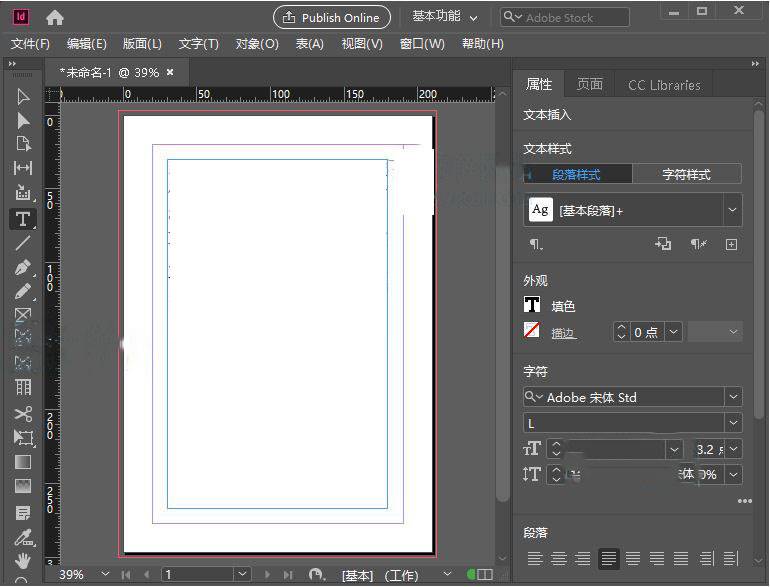Expand the Adobe 宋体 Std font dropdown
The width and height of the screenshot is (770, 587).
click(734, 397)
